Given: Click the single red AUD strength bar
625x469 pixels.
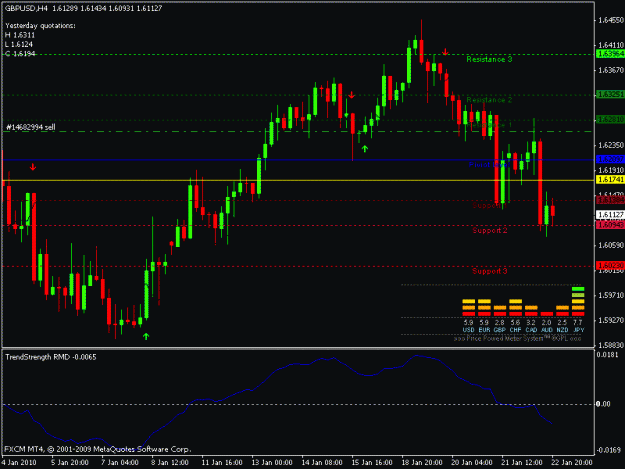Looking at the screenshot, I should click(x=547, y=314).
